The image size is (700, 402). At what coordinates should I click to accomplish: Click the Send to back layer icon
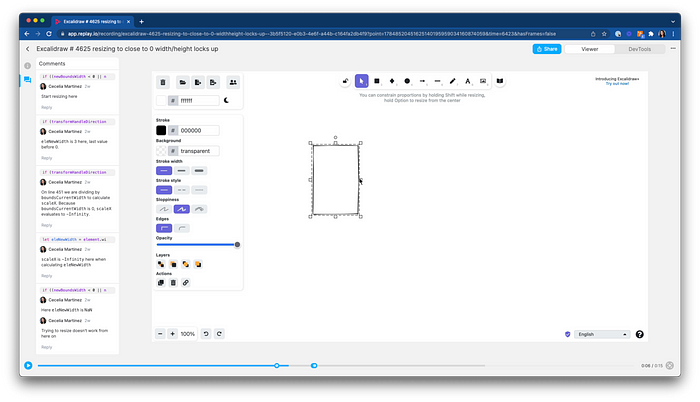(161, 264)
